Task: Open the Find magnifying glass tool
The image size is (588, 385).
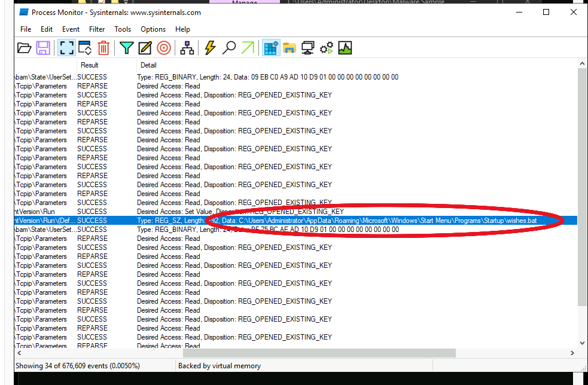Action: click(229, 48)
